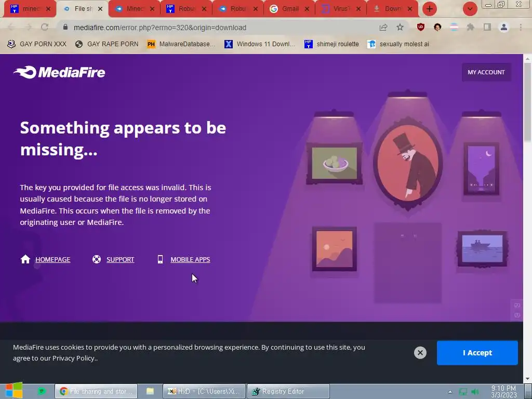Open the Extensions puzzle piece icon

pyautogui.click(x=470, y=27)
